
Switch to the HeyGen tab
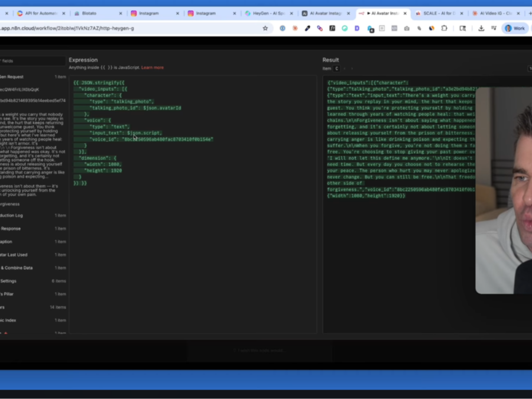(x=269, y=14)
